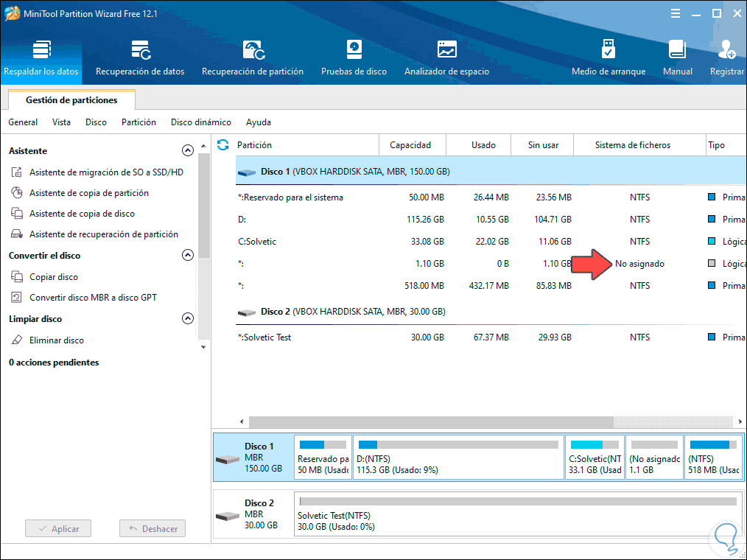Select the D: NTFS block in disk map
The height and width of the screenshot is (560, 747).
pos(458,458)
